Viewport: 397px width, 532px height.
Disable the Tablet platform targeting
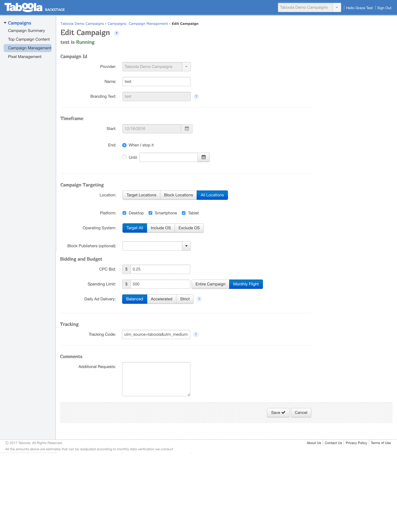click(184, 213)
